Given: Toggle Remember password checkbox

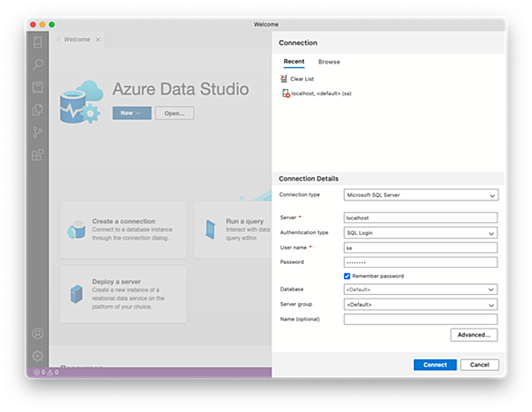Looking at the screenshot, I should tap(347, 277).
